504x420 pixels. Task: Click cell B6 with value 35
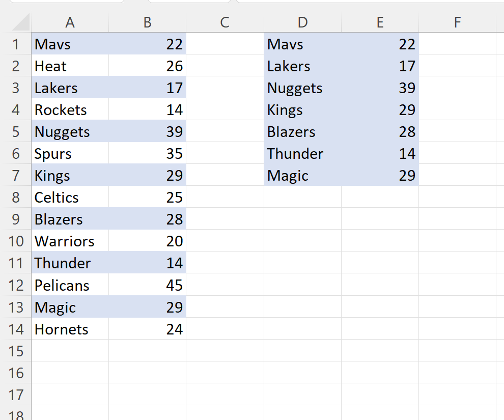point(148,153)
